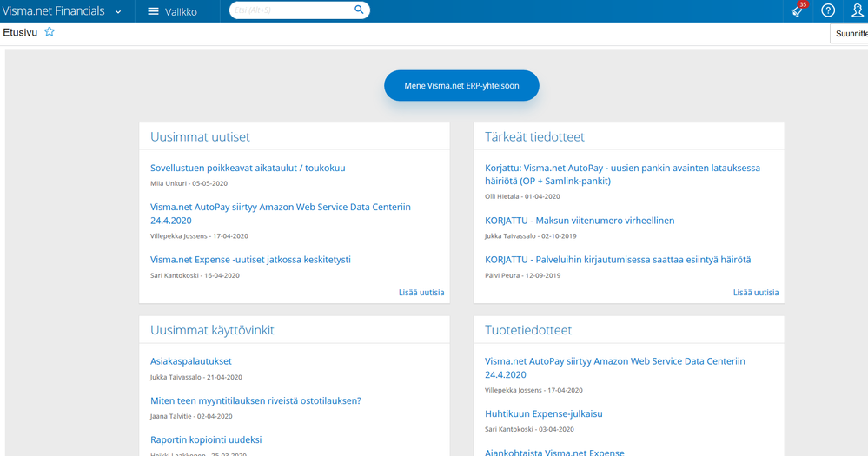
Task: Open the Asiakaspalautukset tip
Action: pyautogui.click(x=191, y=361)
